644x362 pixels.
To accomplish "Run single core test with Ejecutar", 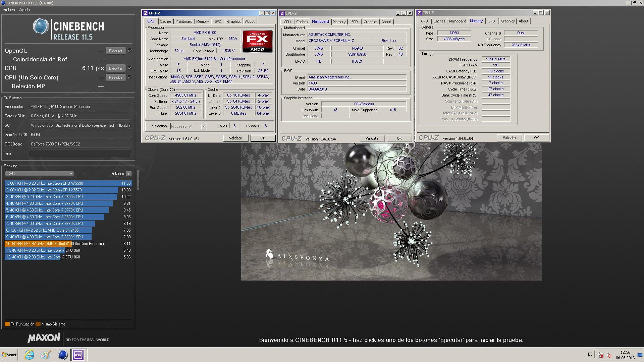I will click(x=115, y=78).
